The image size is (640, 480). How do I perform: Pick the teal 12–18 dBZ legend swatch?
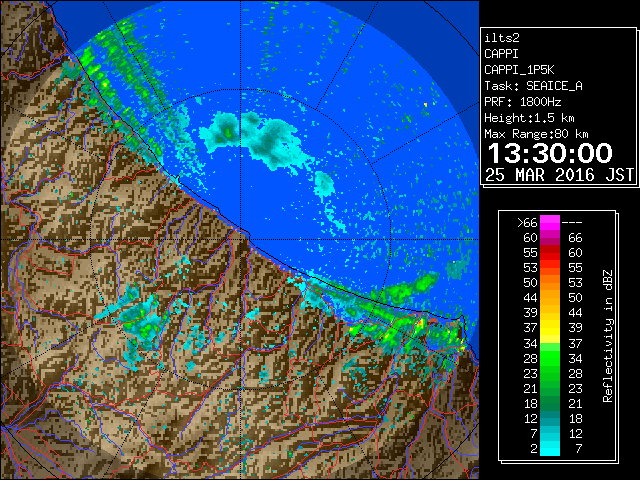[550, 418]
